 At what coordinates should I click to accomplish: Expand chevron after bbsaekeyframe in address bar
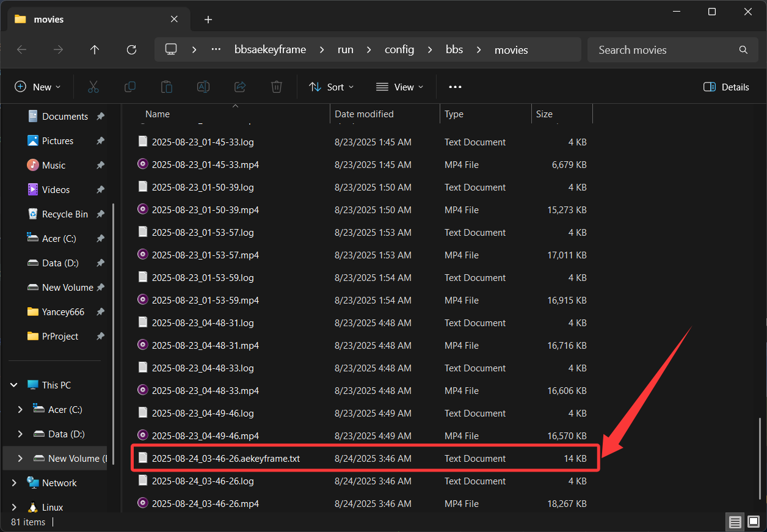(322, 50)
